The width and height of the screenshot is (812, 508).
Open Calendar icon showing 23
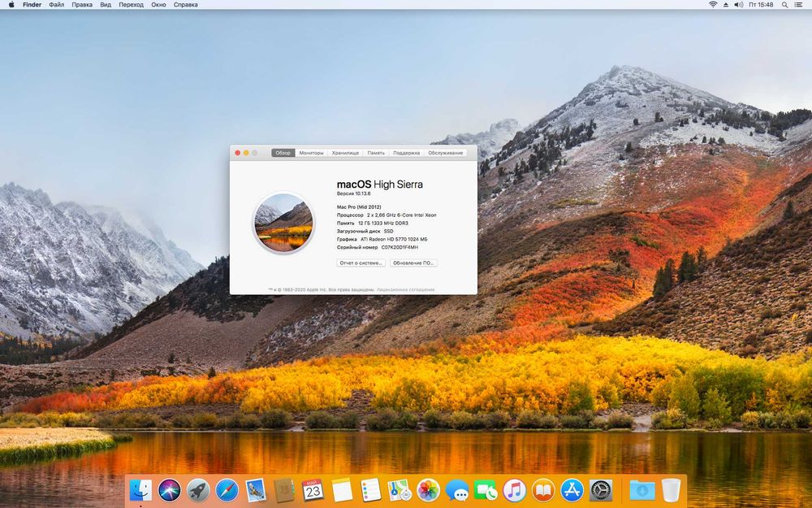[x=313, y=490]
